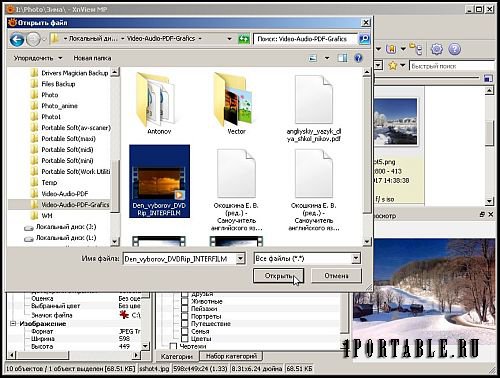Image resolution: width=500 pixels, height=378 pixels.
Task: Open dropdown arrow next to favorites star
Action: coord(403,65)
